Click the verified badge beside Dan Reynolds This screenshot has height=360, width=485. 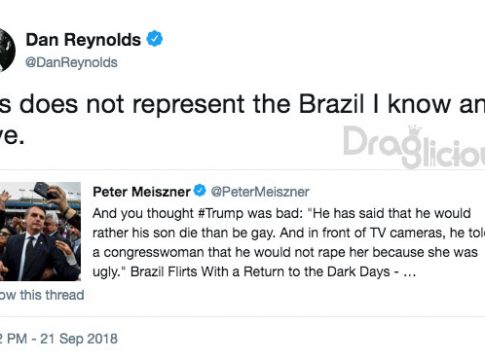(155, 39)
